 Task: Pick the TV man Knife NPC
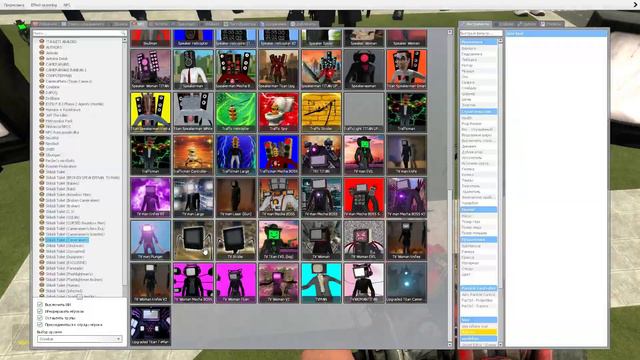click(x=407, y=155)
